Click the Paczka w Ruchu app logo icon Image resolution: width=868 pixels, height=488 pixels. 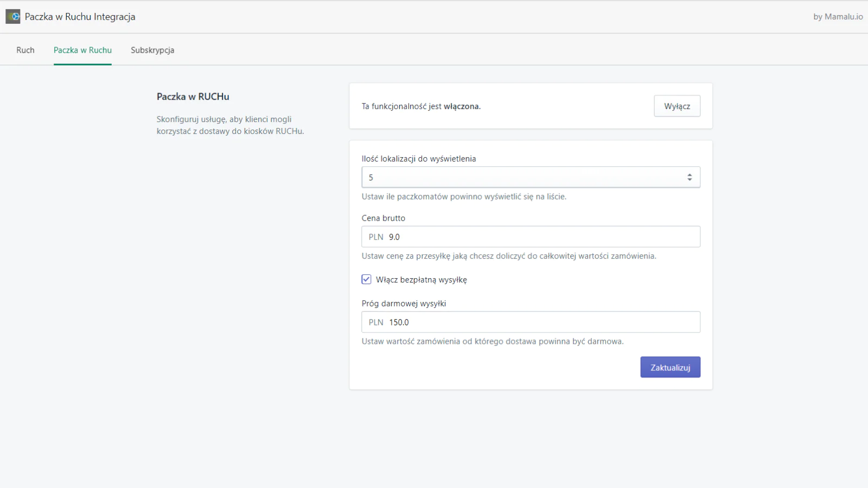click(13, 17)
